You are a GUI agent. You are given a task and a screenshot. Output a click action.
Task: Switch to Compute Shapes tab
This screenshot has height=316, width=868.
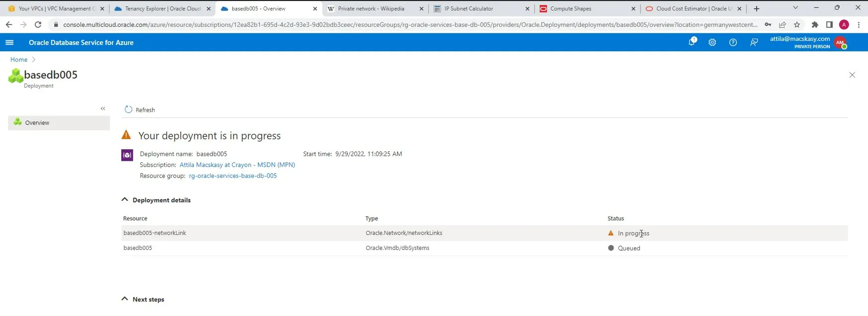coord(588,8)
